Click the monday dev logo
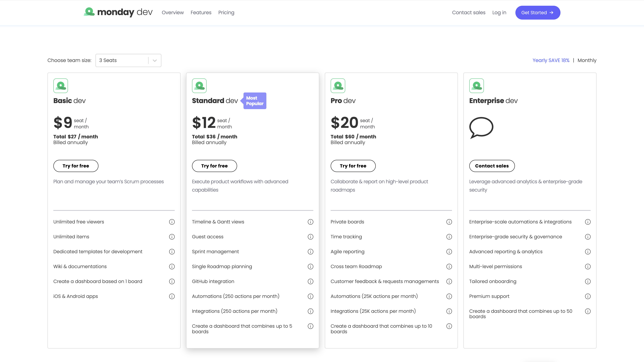 (x=118, y=12)
